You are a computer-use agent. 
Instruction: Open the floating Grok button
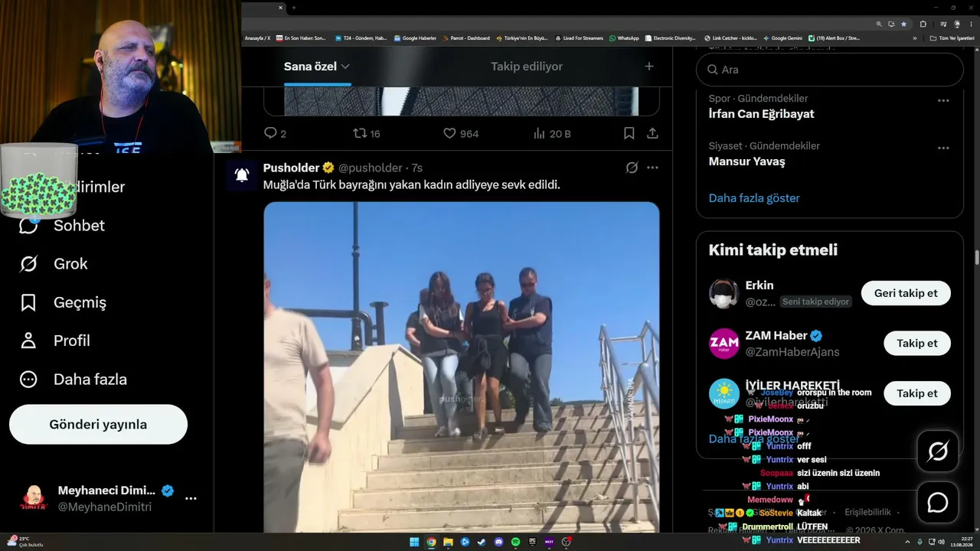(x=938, y=452)
